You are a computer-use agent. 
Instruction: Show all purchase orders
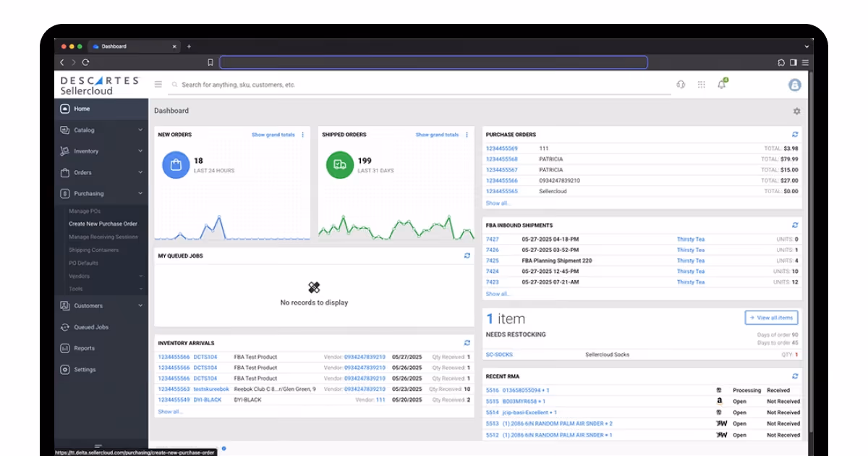point(498,203)
